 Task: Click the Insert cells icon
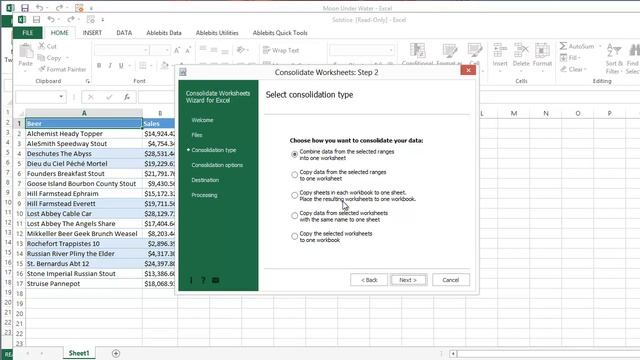(500, 50)
